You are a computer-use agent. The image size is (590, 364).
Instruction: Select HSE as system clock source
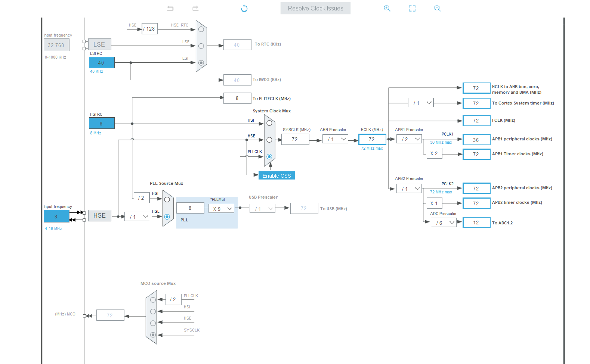tap(269, 140)
